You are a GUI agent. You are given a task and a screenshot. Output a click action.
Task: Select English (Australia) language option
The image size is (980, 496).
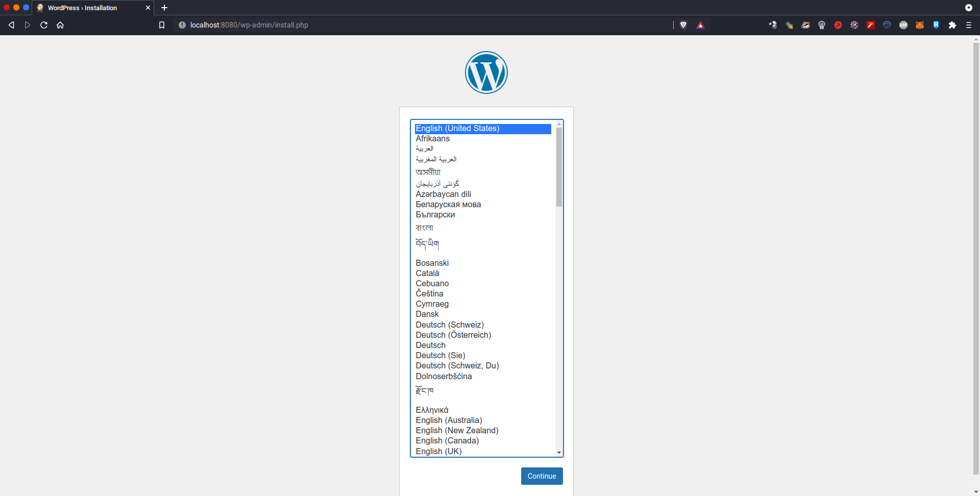(x=483, y=420)
